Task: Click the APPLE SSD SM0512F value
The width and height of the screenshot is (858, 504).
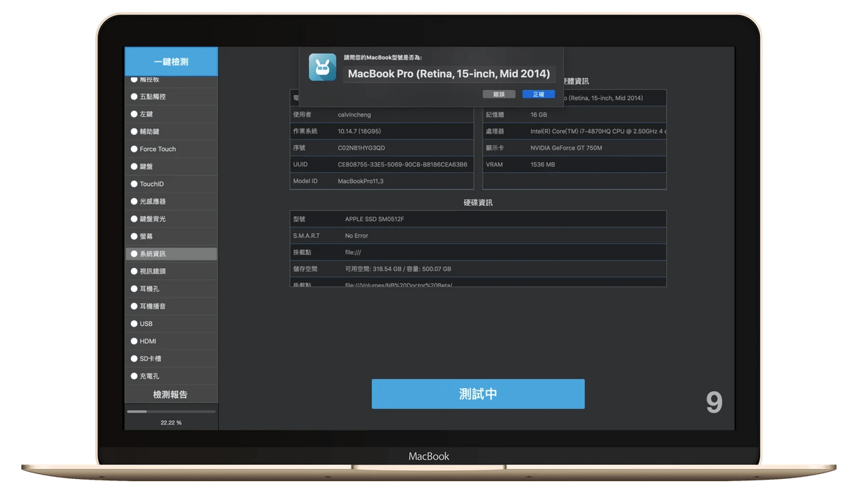Action: tap(374, 219)
